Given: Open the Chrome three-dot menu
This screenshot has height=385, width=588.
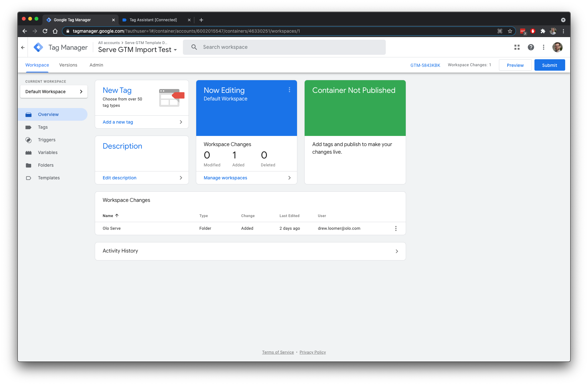Looking at the screenshot, I should (563, 31).
